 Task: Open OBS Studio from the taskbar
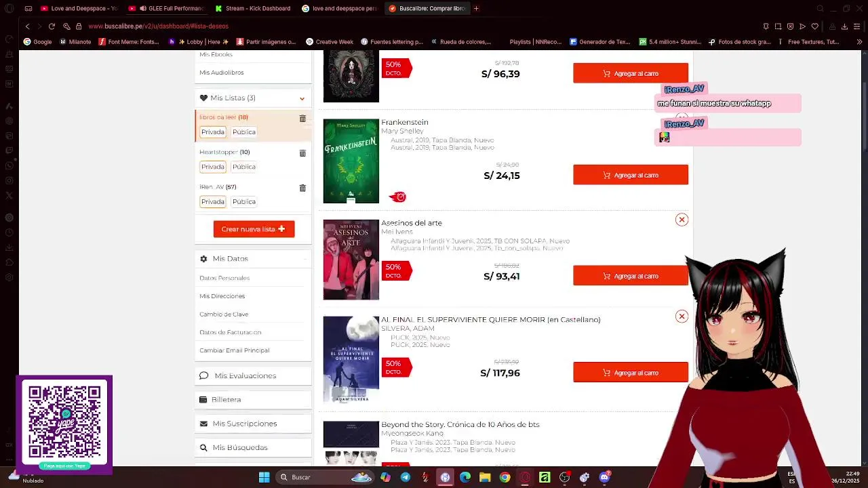(x=564, y=477)
